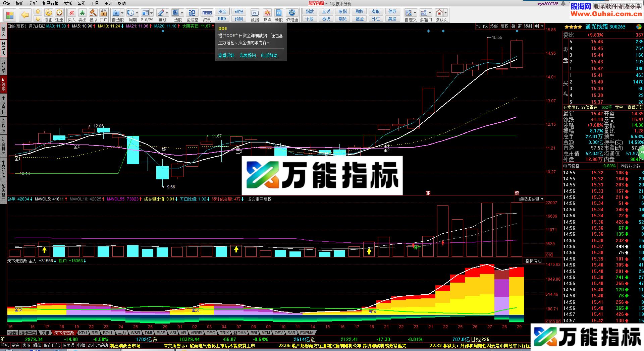Switch to the KDJ indicator tab

tap(83, 333)
